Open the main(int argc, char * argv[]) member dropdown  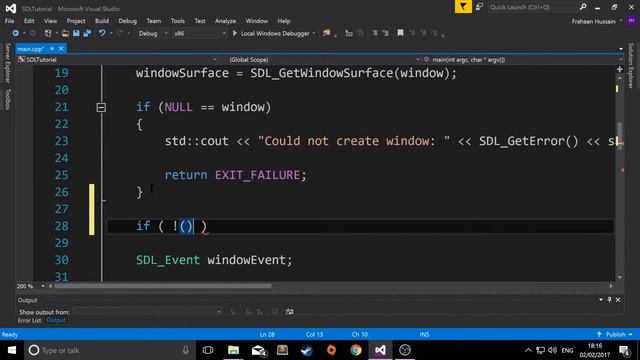(523, 60)
